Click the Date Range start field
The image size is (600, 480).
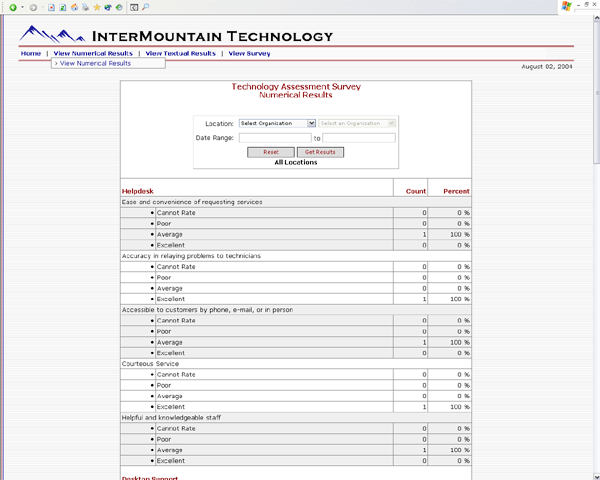point(275,138)
